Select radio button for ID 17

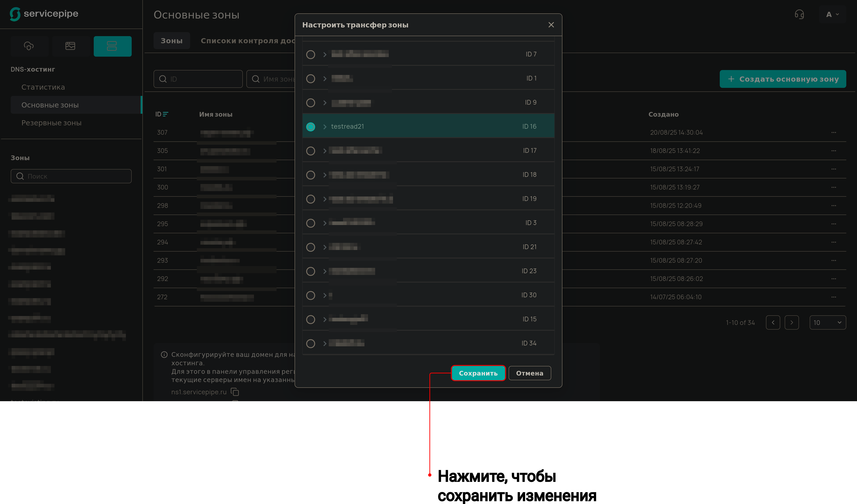310,151
